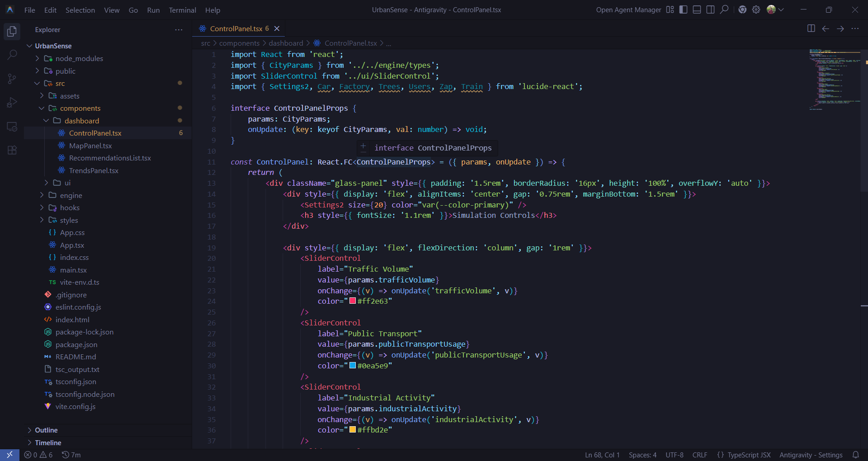Toggle the bottom panel visibility
The image size is (868, 461).
tap(697, 9)
